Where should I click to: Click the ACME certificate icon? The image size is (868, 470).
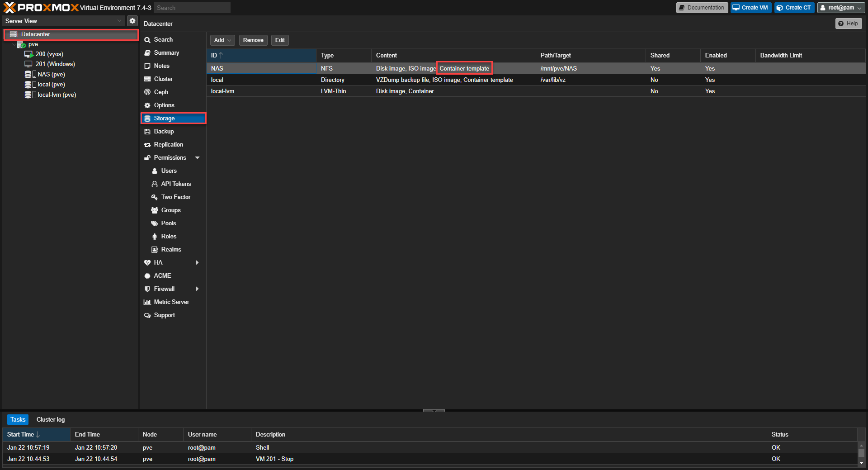[147, 276]
